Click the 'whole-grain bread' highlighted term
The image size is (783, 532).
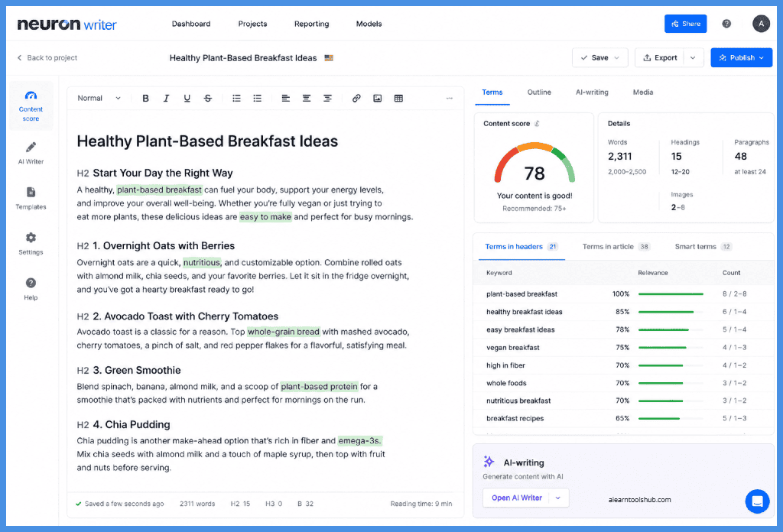(x=283, y=332)
